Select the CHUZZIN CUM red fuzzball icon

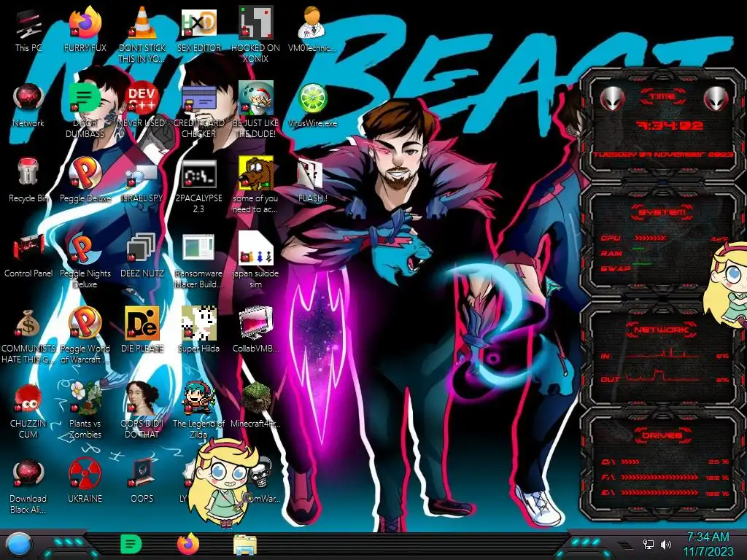[28, 411]
